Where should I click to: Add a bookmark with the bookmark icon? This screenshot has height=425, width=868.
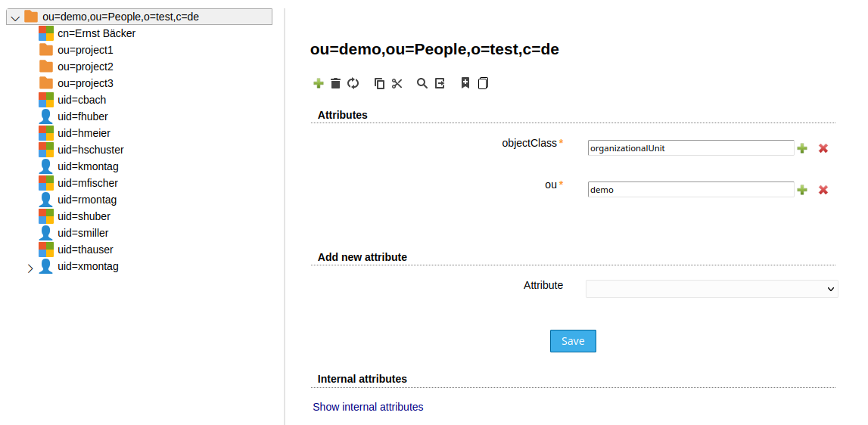coord(465,83)
